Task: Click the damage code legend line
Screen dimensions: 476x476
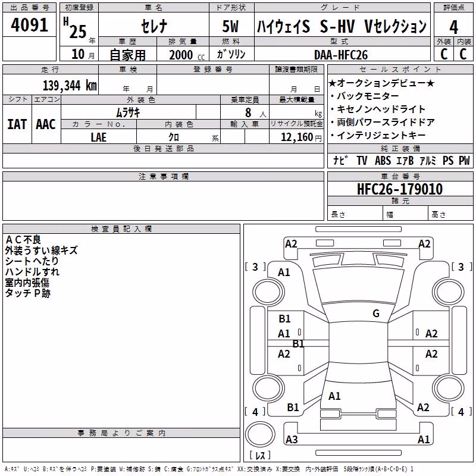Action: pos(209,469)
